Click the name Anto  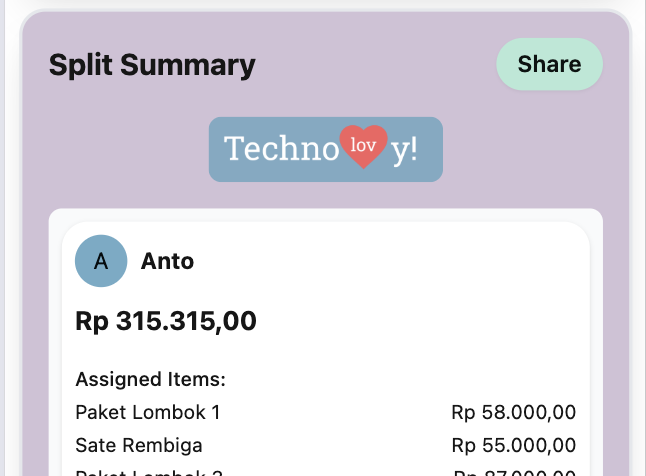click(167, 261)
